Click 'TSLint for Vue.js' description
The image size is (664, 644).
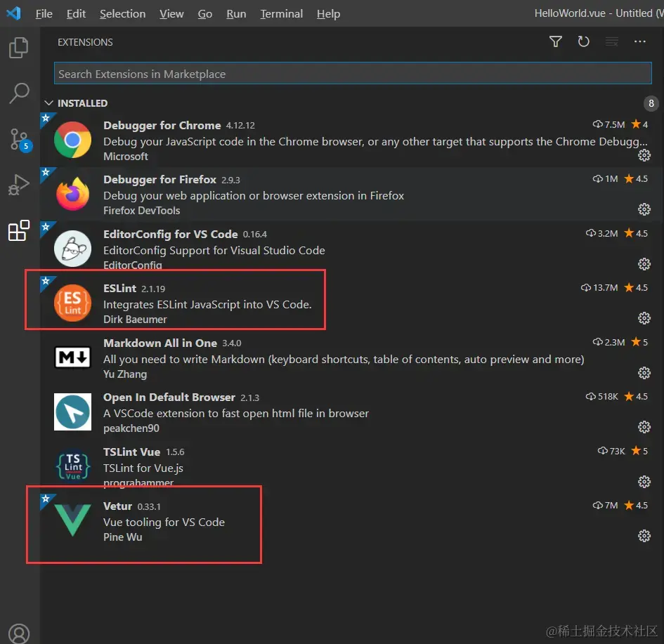[143, 468]
